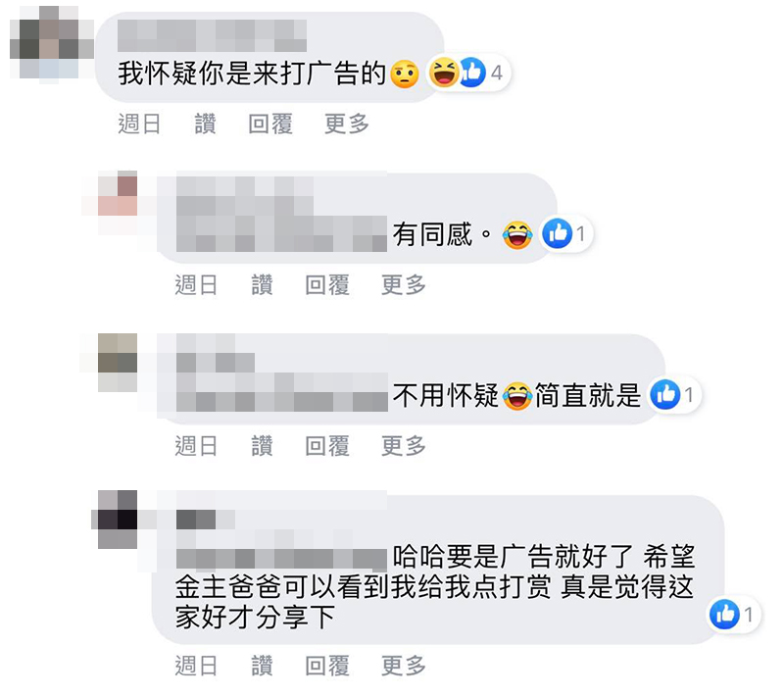784x696 pixels.
Task: Like the top comment via 讚
Action: (205, 124)
